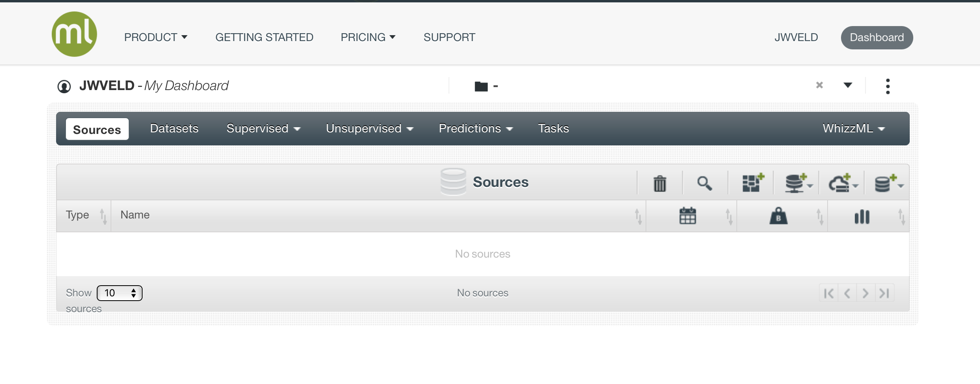Expand the Supervised menu
Viewport: 980px width, 384px height.
click(x=263, y=128)
